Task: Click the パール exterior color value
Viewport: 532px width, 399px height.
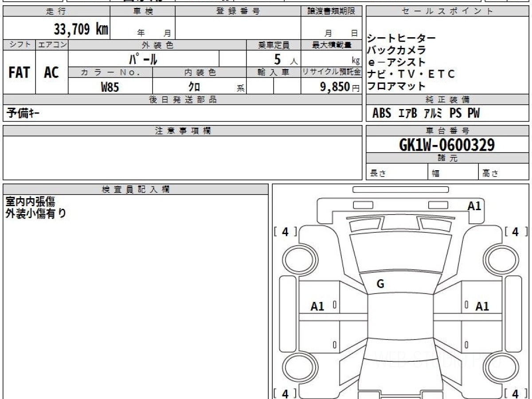Action: pyautogui.click(x=143, y=59)
